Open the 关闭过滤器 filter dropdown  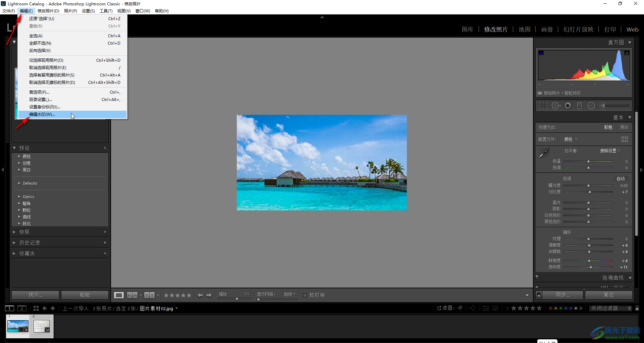tap(610, 308)
